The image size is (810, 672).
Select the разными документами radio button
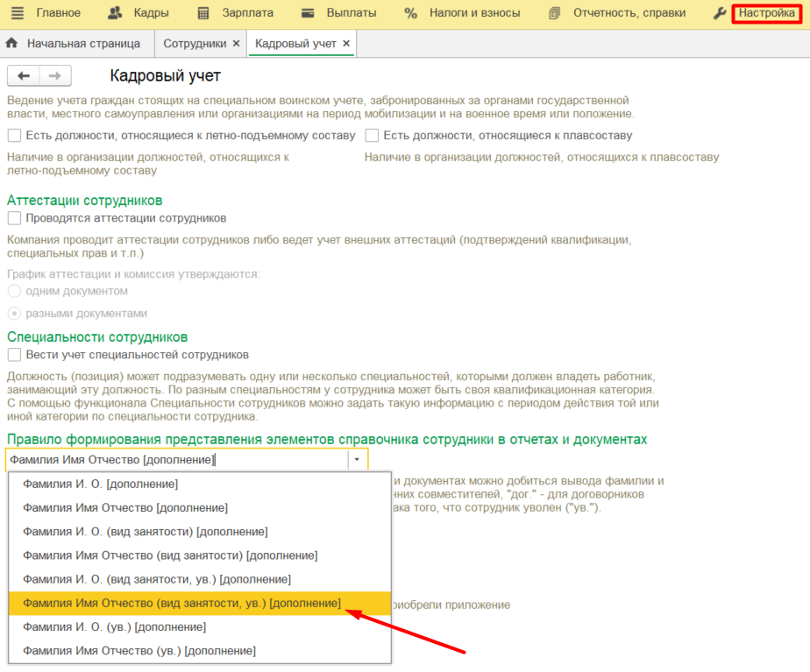pyautogui.click(x=14, y=314)
